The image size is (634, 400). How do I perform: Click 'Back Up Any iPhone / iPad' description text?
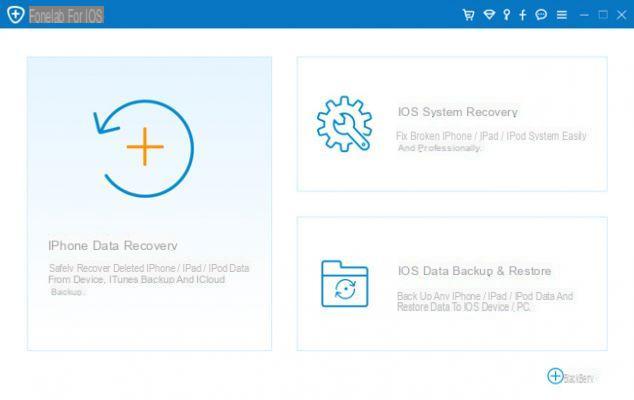(485, 301)
